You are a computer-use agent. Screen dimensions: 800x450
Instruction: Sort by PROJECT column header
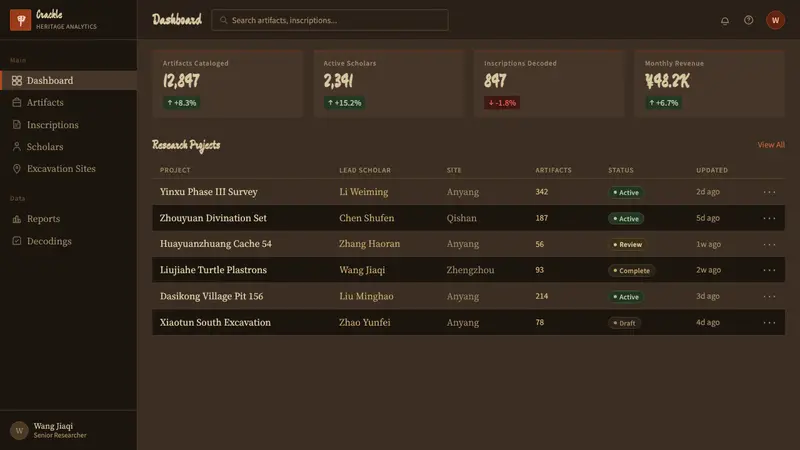175,170
